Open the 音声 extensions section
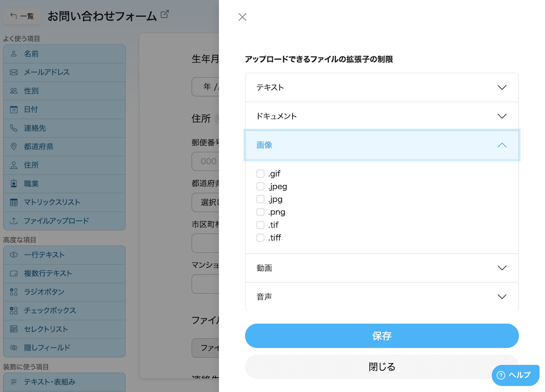Image resolution: width=545 pixels, height=392 pixels. point(381,296)
